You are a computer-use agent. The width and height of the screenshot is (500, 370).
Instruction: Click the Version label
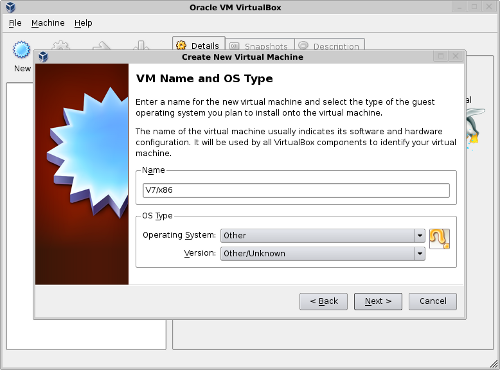[200, 253]
